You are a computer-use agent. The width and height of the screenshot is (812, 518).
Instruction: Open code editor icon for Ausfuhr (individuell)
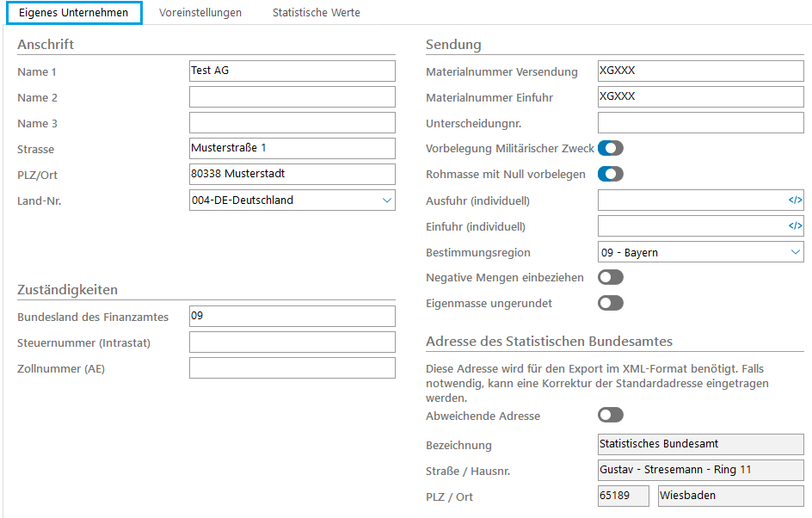click(794, 200)
